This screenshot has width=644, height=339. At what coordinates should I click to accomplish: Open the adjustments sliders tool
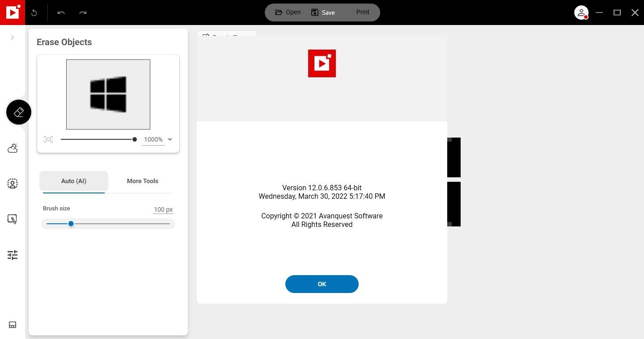[x=13, y=255]
